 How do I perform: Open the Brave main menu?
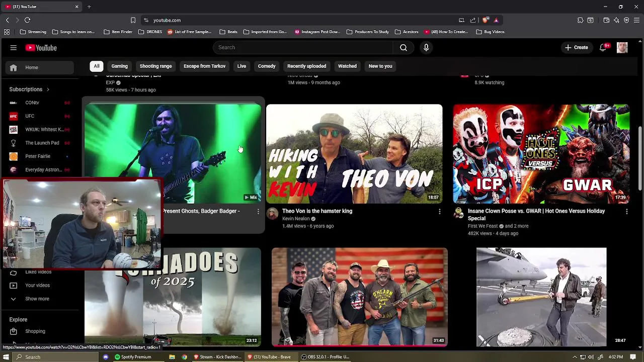click(x=636, y=20)
